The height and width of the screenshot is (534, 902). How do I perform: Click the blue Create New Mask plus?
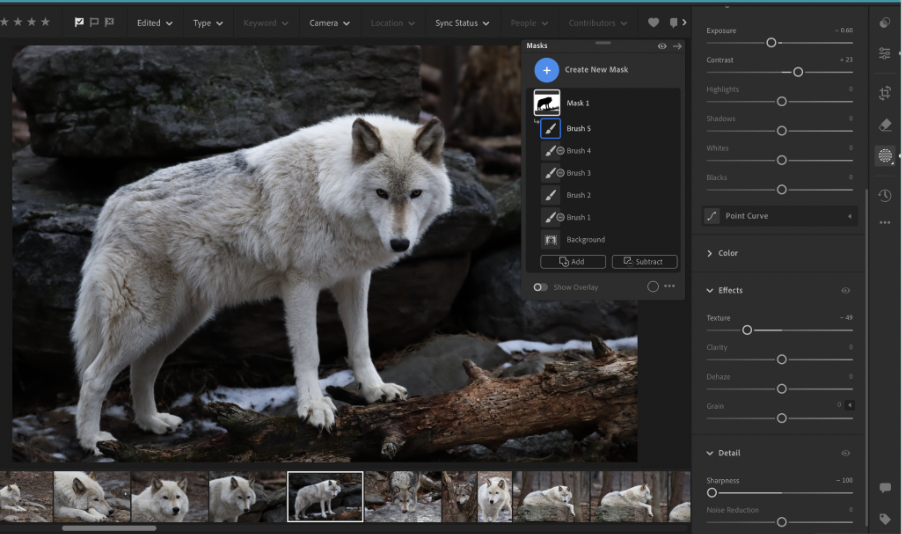pos(546,70)
